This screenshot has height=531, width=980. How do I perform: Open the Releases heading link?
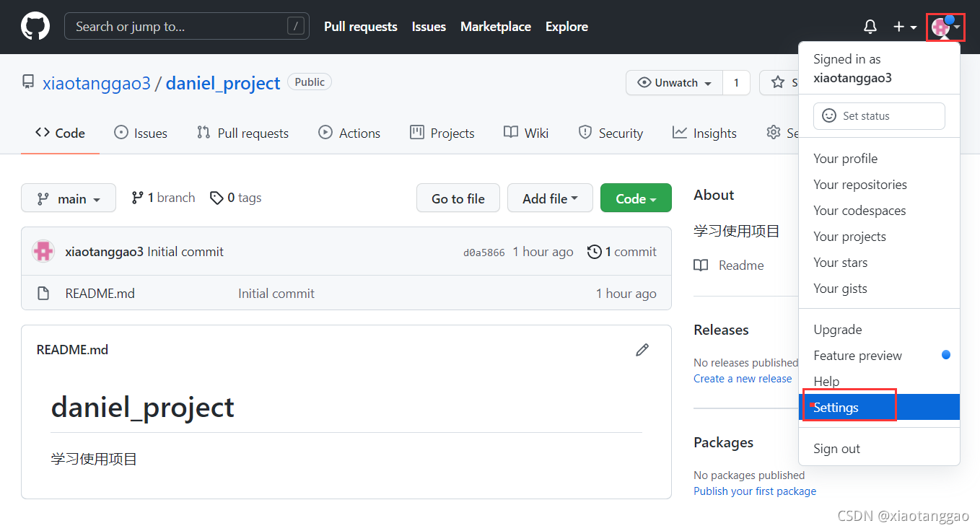721,330
